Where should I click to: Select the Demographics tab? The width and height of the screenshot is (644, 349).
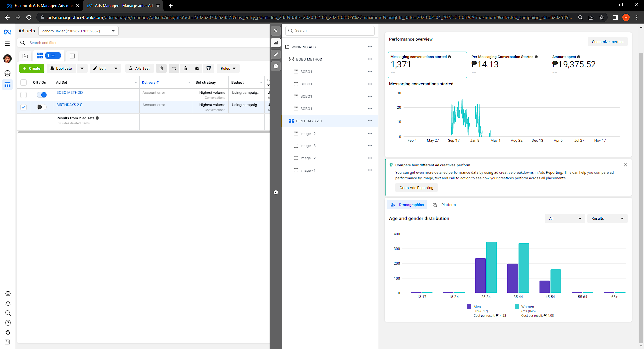(407, 205)
